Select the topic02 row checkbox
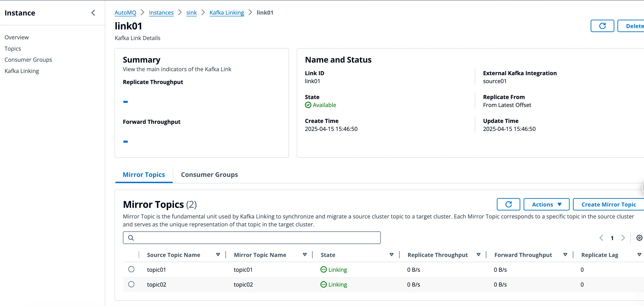Image resolution: width=644 pixels, height=306 pixels. click(131, 284)
